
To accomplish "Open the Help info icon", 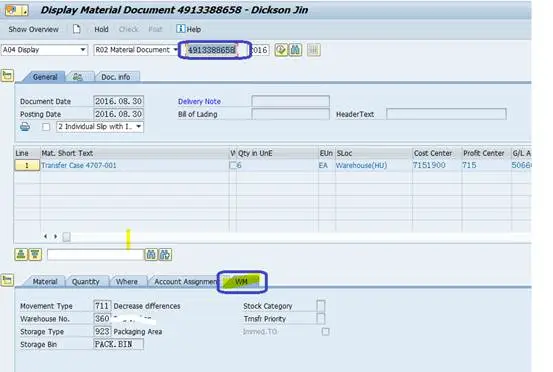I will (x=181, y=29).
